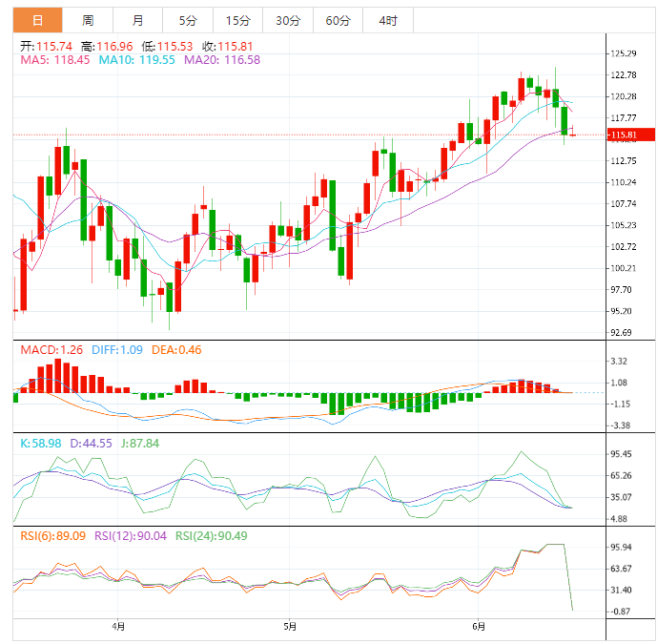Click the 5月 date axis marker

(x=290, y=627)
